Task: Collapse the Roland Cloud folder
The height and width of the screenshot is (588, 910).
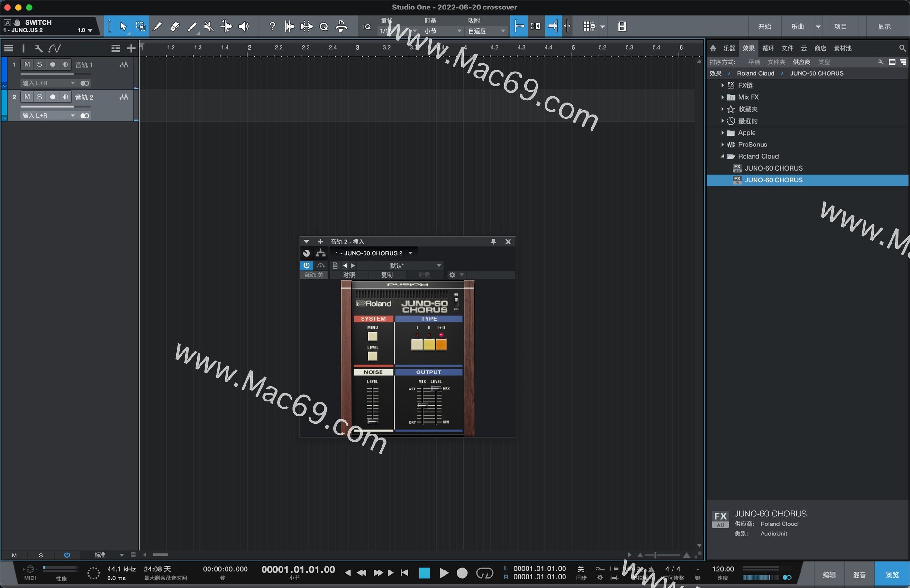Action: pyautogui.click(x=722, y=156)
